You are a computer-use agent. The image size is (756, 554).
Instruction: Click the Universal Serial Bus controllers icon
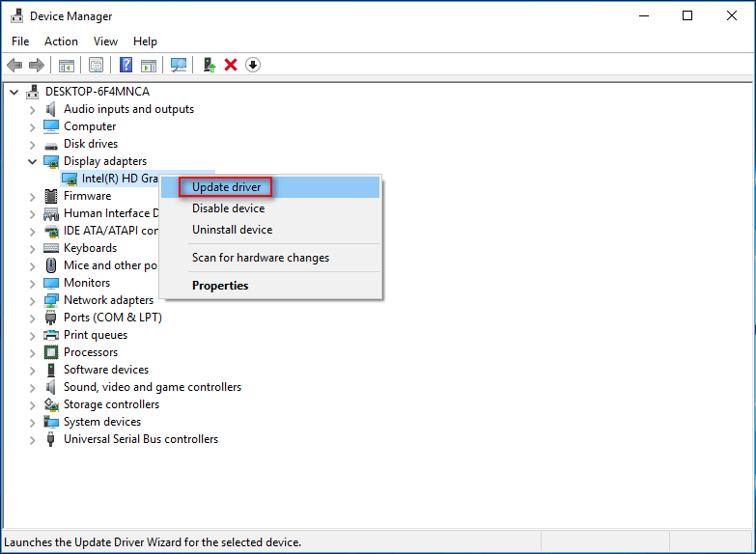50,439
